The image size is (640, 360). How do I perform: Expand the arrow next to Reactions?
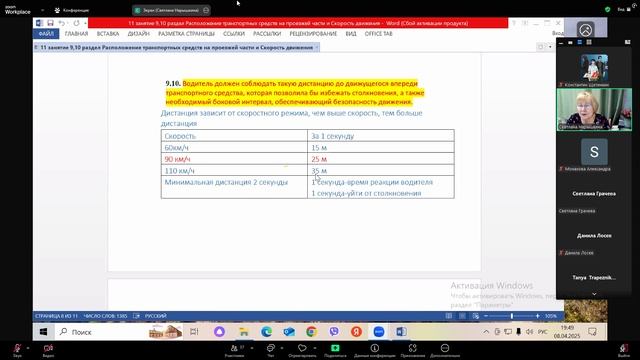pyautogui.click(x=315, y=348)
